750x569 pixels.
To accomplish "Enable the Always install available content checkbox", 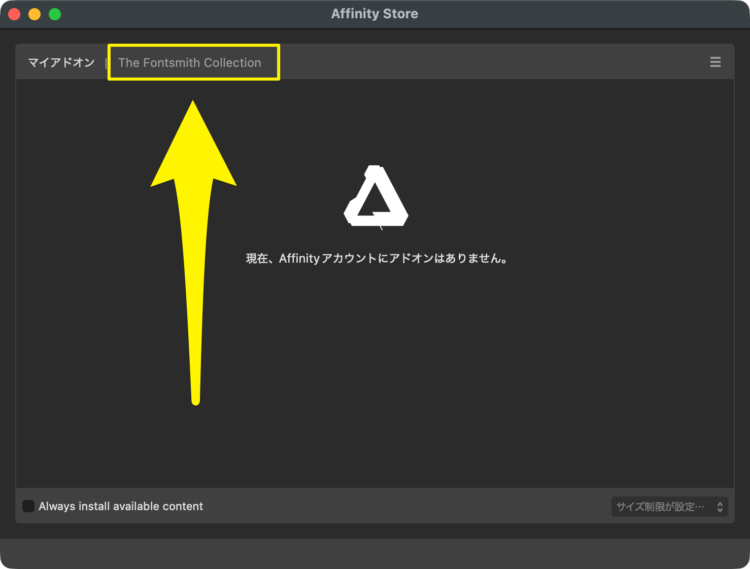I will coord(28,506).
